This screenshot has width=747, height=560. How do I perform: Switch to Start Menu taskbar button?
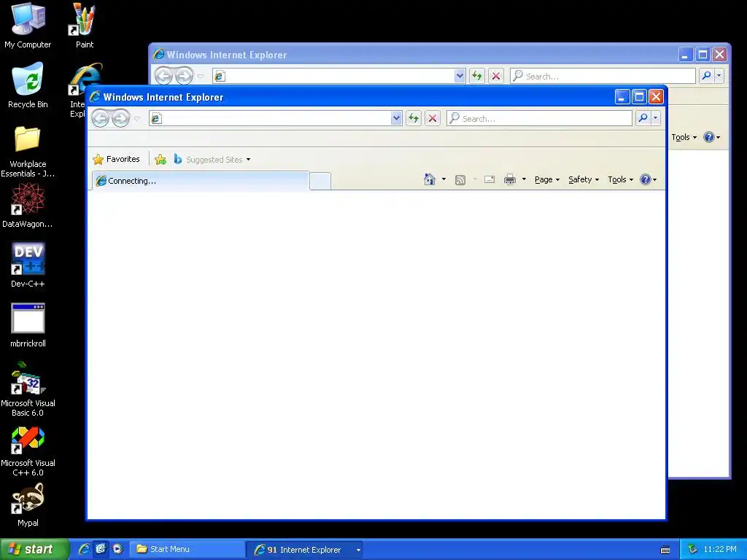187,549
